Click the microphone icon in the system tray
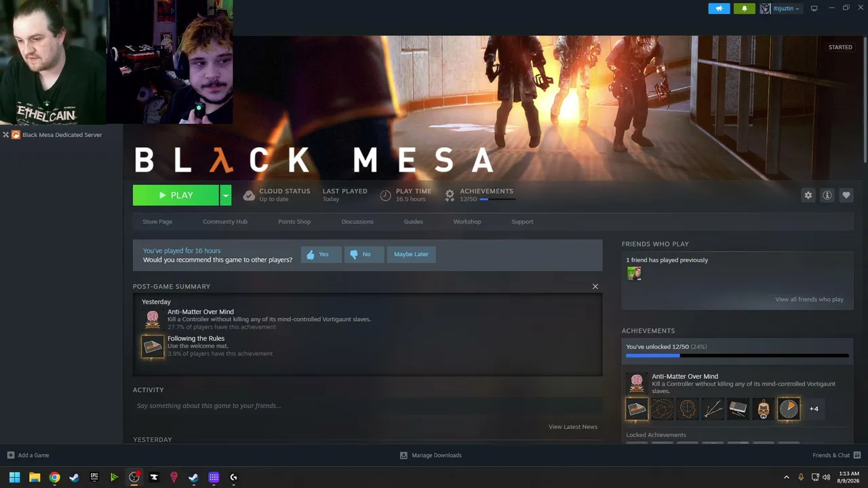The width and height of the screenshot is (868, 488). 801,477
